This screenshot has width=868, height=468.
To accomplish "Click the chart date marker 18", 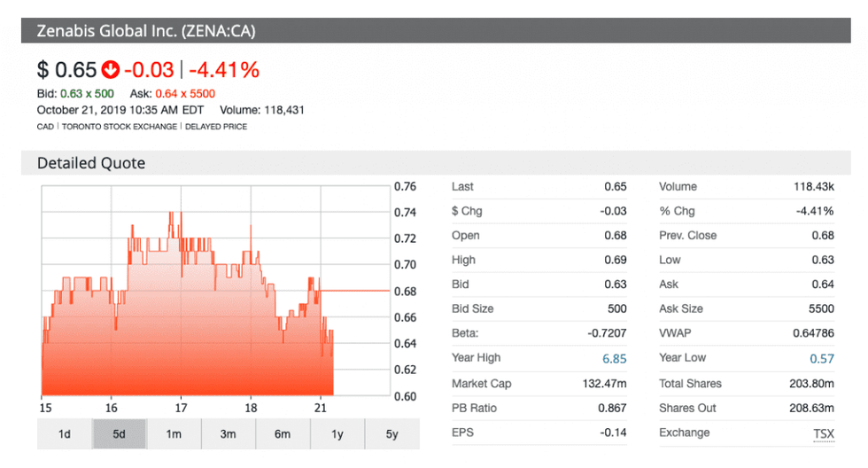I will tap(251, 408).
